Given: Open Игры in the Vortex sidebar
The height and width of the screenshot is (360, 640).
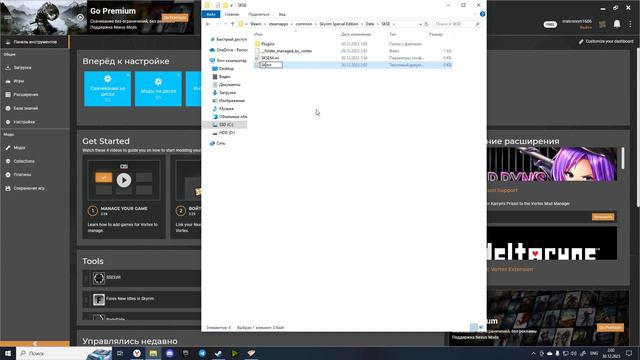Looking at the screenshot, I should point(19,81).
